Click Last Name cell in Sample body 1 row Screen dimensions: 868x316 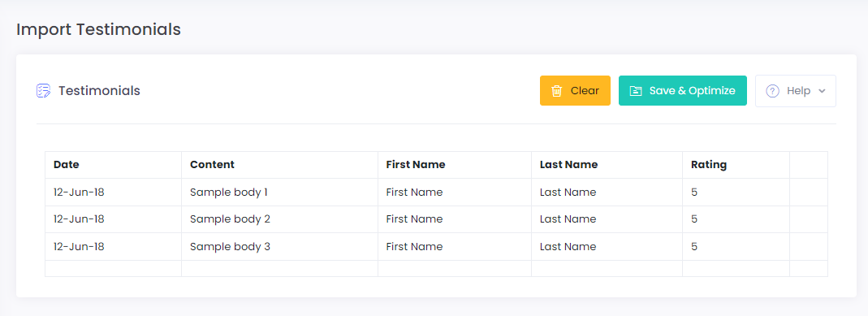pos(607,192)
